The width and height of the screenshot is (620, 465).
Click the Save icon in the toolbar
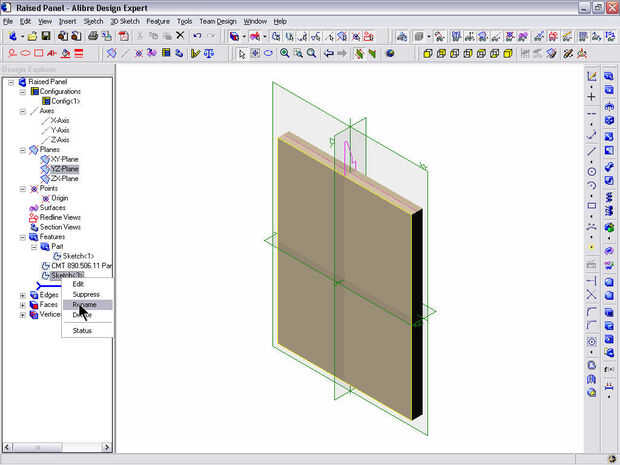[x=46, y=36]
